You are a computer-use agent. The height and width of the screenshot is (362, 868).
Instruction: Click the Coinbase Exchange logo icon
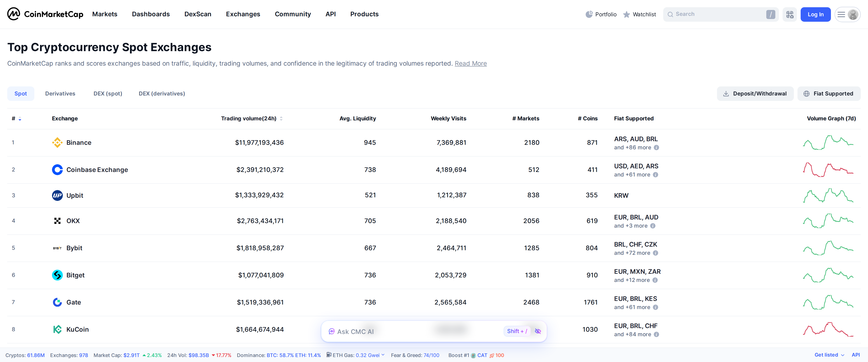57,170
